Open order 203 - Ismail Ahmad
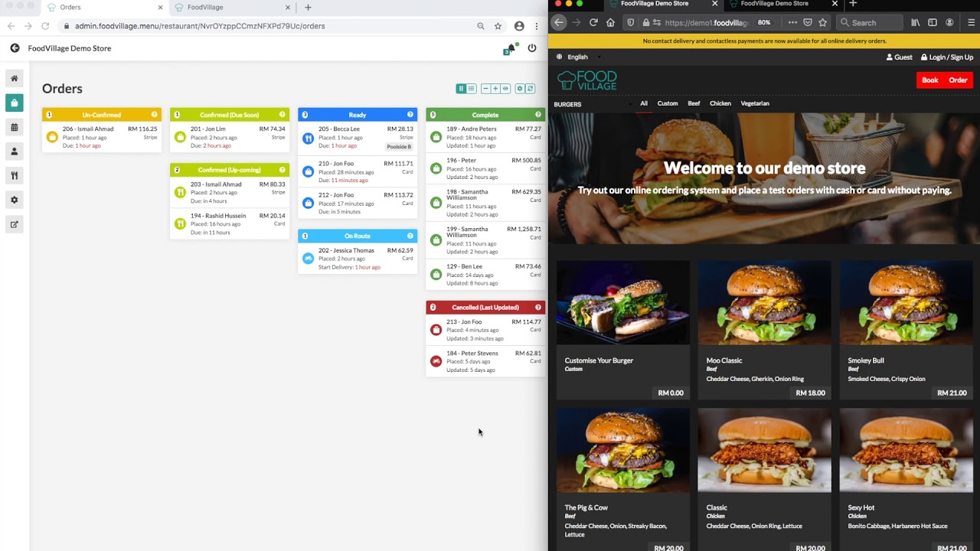The height and width of the screenshot is (551, 980). (230, 192)
